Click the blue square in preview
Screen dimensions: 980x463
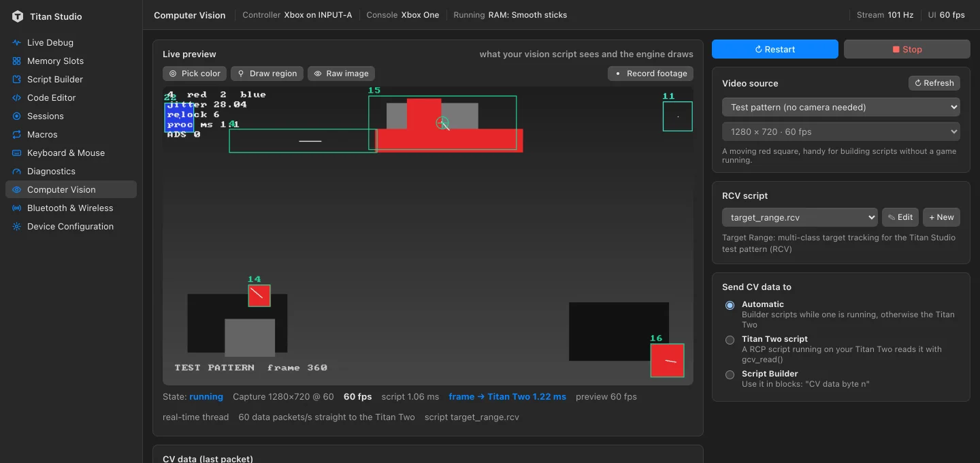point(180,116)
